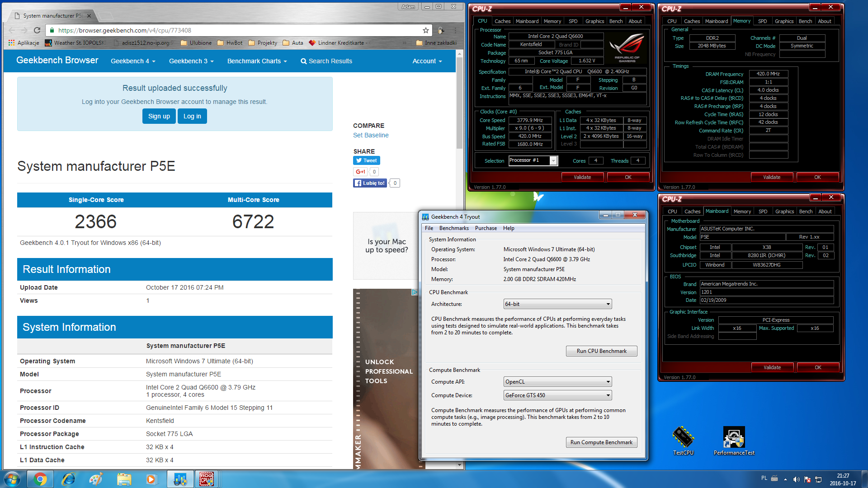Viewport: 868px width, 488px height.
Task: Click Validate in the CPU-Z processor window
Action: point(582,177)
